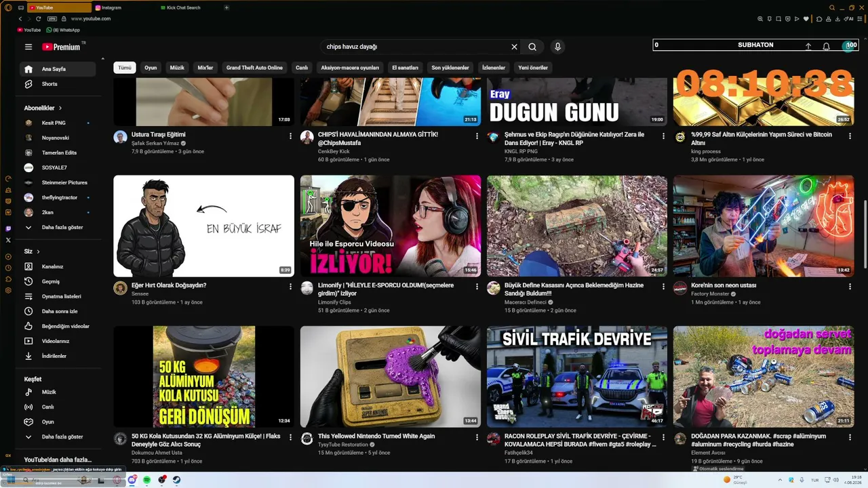Start voice search with the microphone
The image size is (868, 488).
(x=557, y=47)
